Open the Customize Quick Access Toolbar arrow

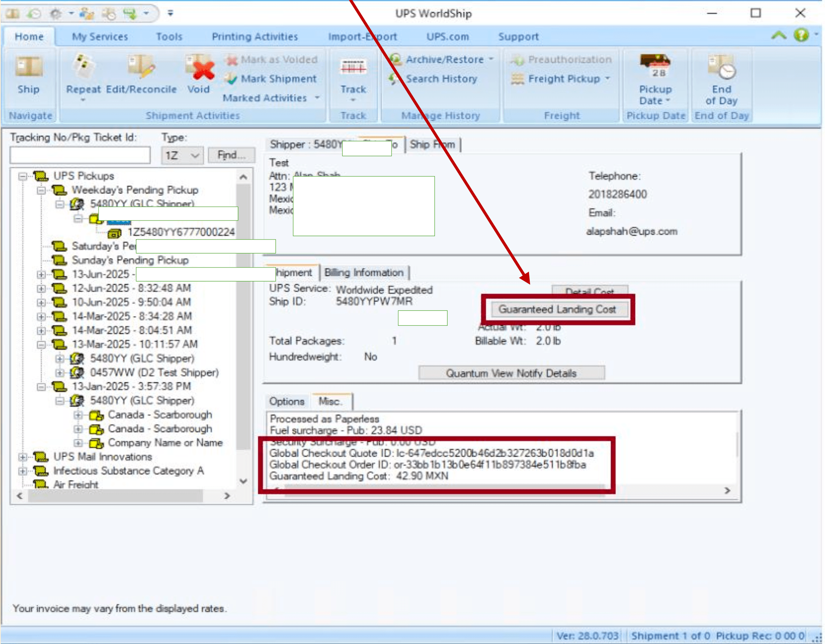[x=170, y=13]
